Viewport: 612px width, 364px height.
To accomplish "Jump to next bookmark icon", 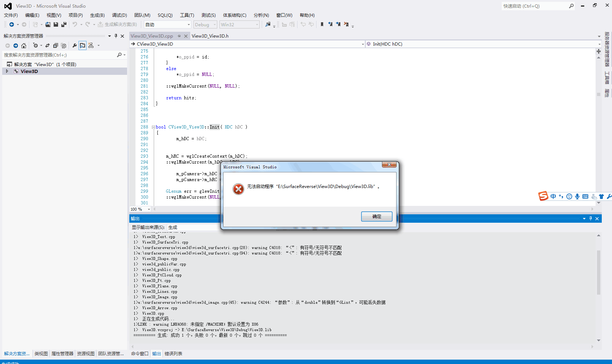I will 338,24.
